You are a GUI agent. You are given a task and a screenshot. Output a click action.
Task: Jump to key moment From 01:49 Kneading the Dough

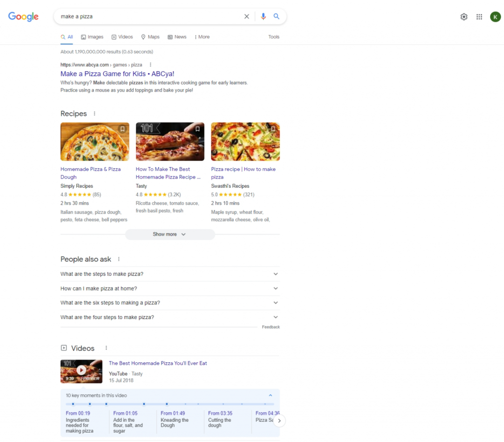[175, 419]
